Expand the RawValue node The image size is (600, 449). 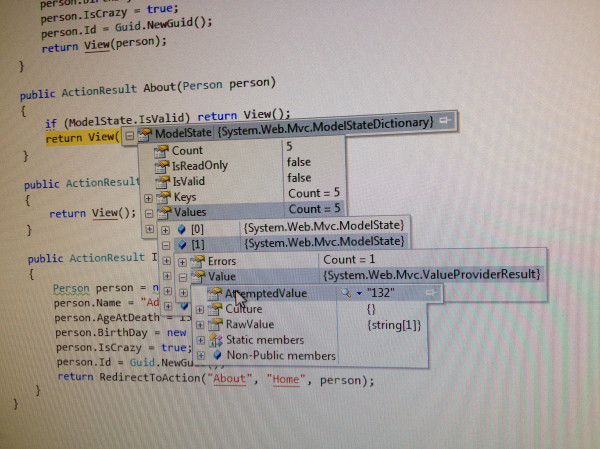[200, 325]
